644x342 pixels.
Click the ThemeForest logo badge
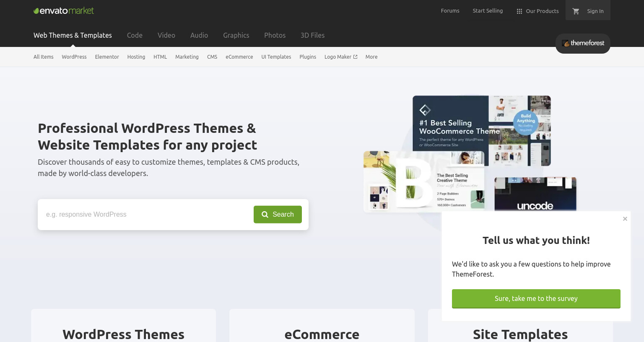[583, 43]
